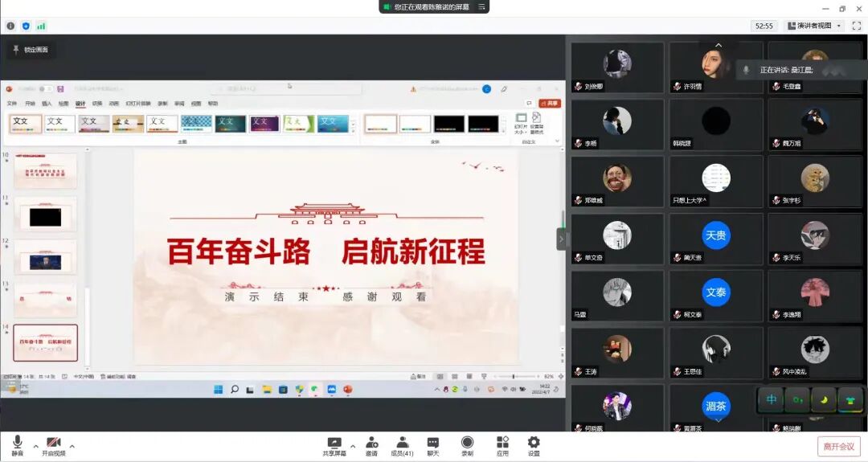Select participant tile 张宇杉
This screenshot has width=868, height=462.
coord(815,182)
